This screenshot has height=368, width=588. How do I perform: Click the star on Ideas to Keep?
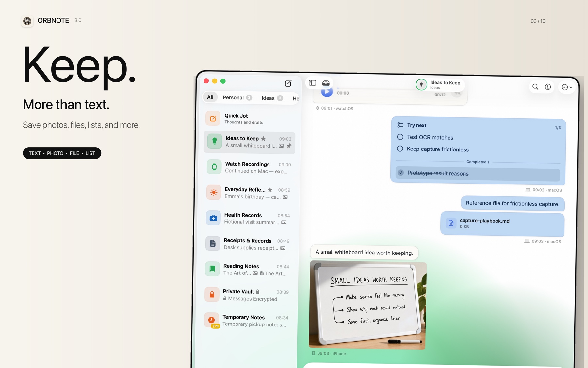(x=263, y=139)
